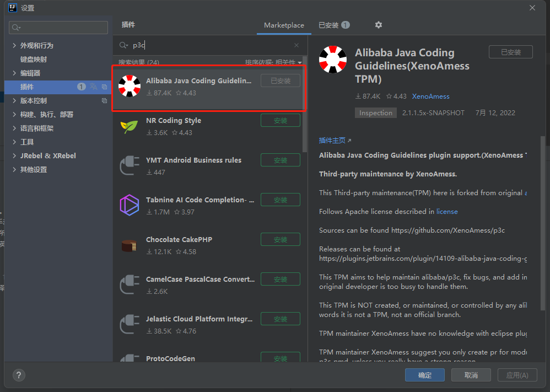Viewport: 550px width, 392px height.
Task: Install CamelCase PascalCase Converter plugin
Action: coord(281,279)
